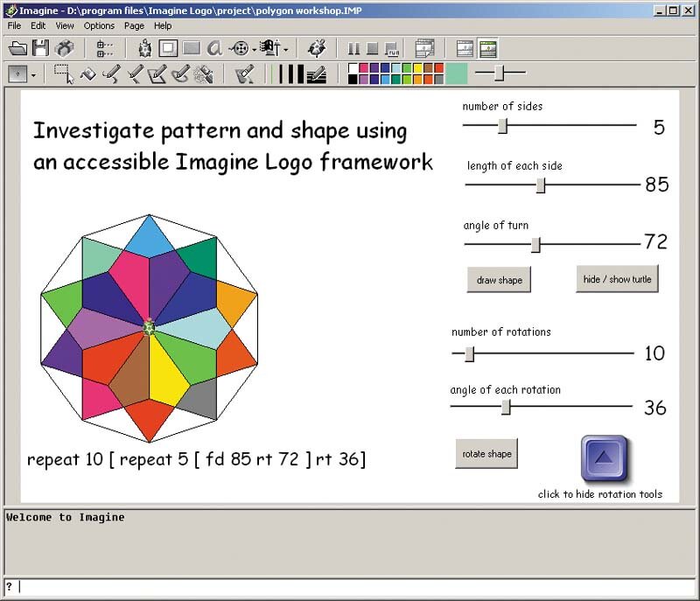Click the window title bar Imagine icon
This screenshot has height=601, width=700.
coord(11,10)
